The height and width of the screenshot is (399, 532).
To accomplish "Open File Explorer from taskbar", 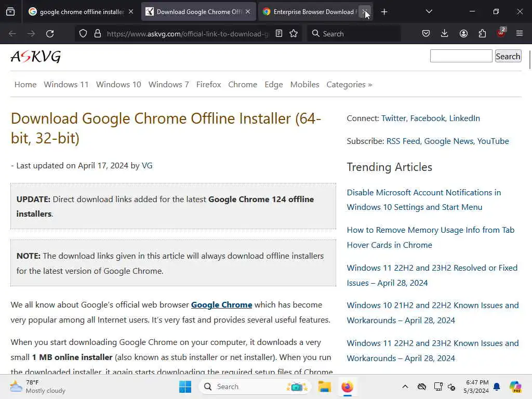I will point(324,387).
